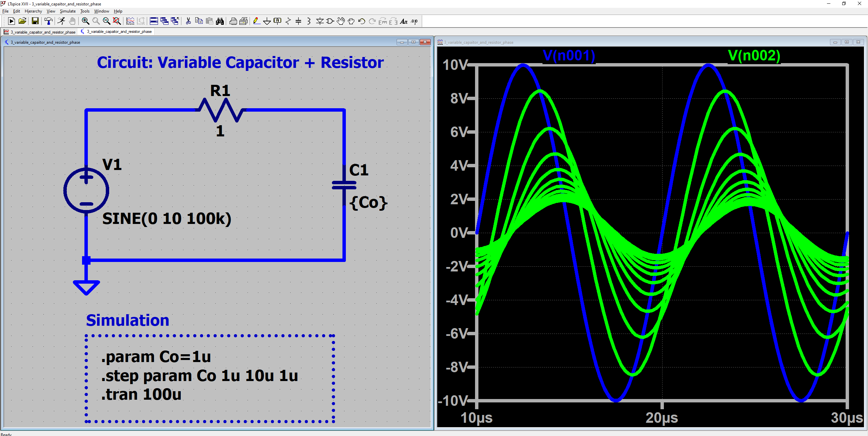Image resolution: width=868 pixels, height=436 pixels.
Task: Select the Resistor component tool
Action: (288, 21)
